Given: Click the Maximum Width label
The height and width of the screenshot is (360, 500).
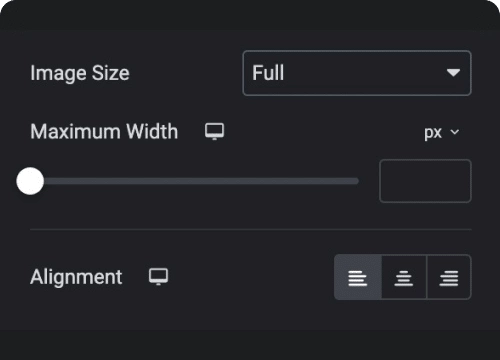Looking at the screenshot, I should coord(104,131).
